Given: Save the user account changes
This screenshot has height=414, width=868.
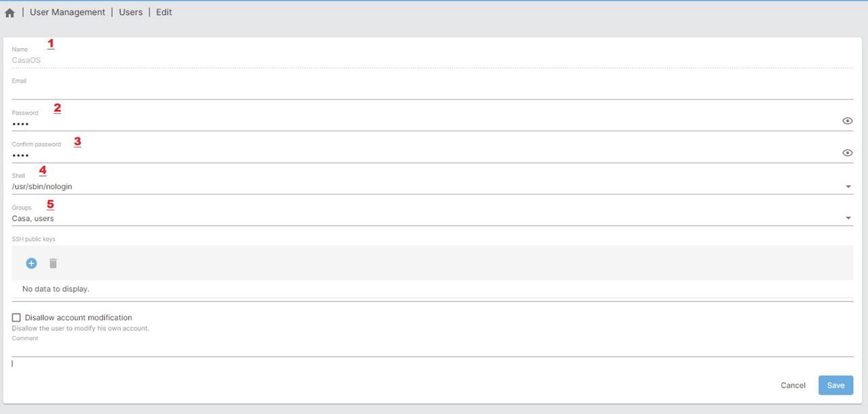Looking at the screenshot, I should pyautogui.click(x=835, y=385).
